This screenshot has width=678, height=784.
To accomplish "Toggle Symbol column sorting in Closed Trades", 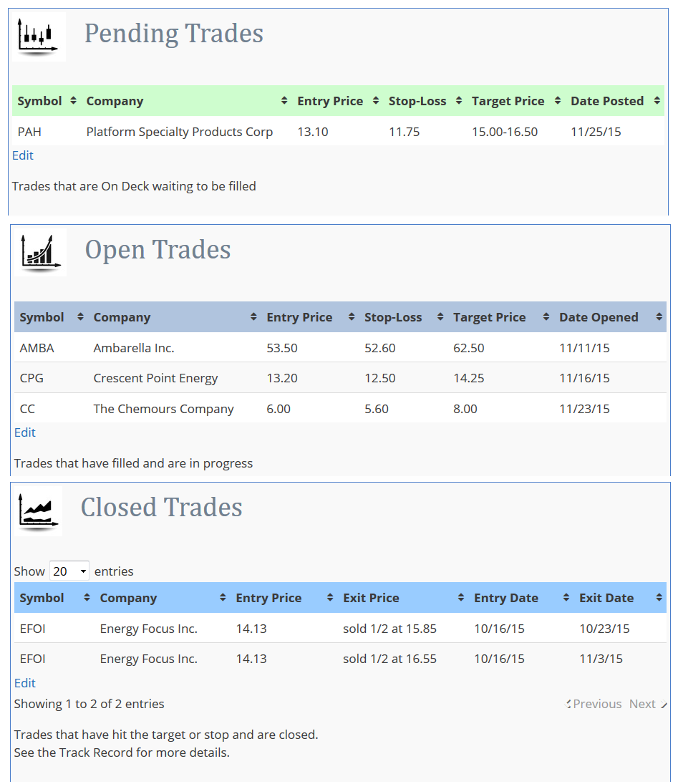I will click(87, 597).
